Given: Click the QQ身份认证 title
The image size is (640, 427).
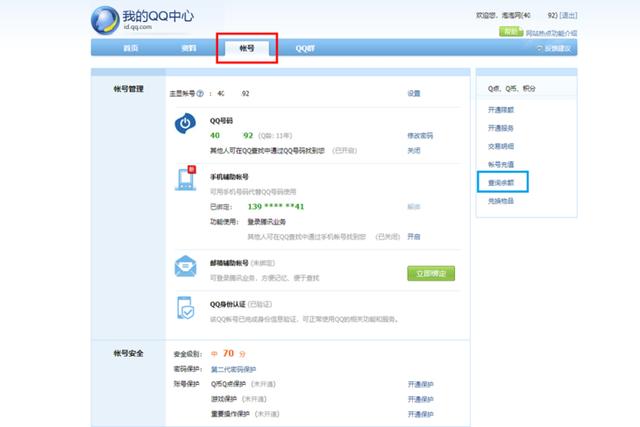Looking at the screenshot, I should tap(228, 304).
